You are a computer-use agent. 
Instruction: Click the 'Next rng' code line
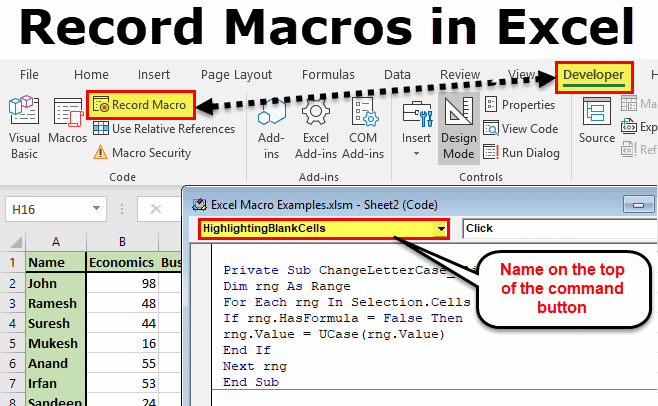click(x=255, y=367)
